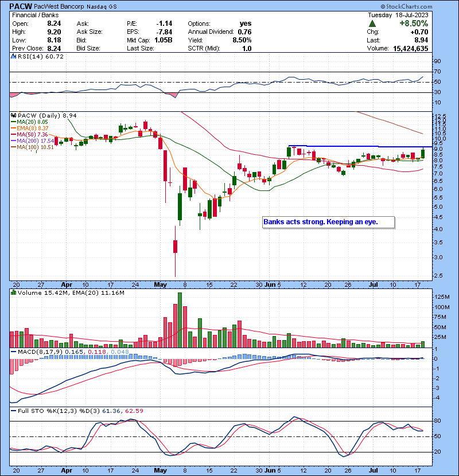Viewport: 459px width, 476px height.
Task: Click the Volume value 15,424,635
Action: [410, 48]
